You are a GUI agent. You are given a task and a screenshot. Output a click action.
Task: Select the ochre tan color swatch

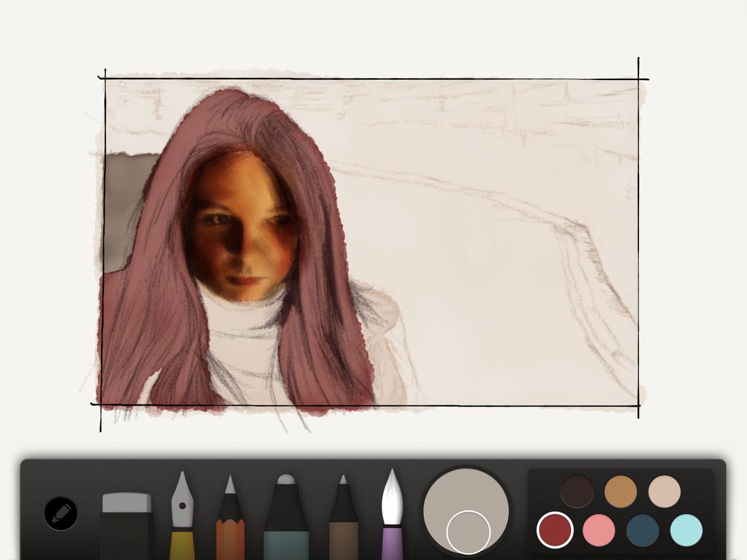click(621, 489)
